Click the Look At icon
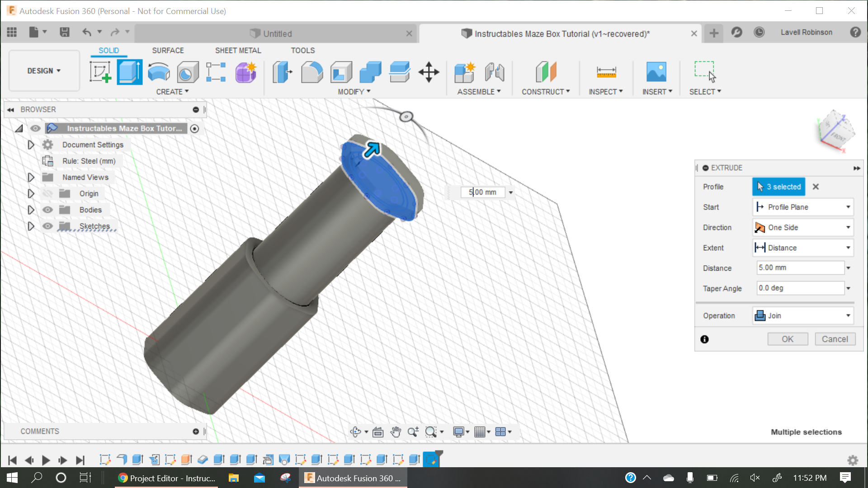 378,432
